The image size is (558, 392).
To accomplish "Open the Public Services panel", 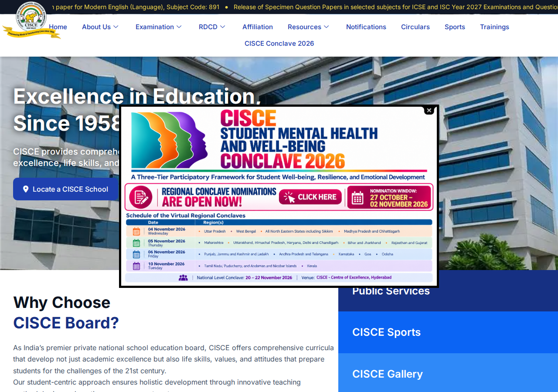I will click(x=448, y=291).
